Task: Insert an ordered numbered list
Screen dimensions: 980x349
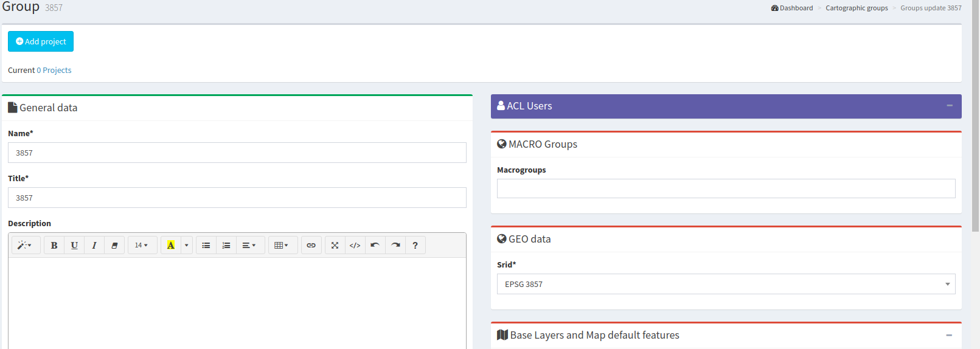Action: (x=226, y=245)
